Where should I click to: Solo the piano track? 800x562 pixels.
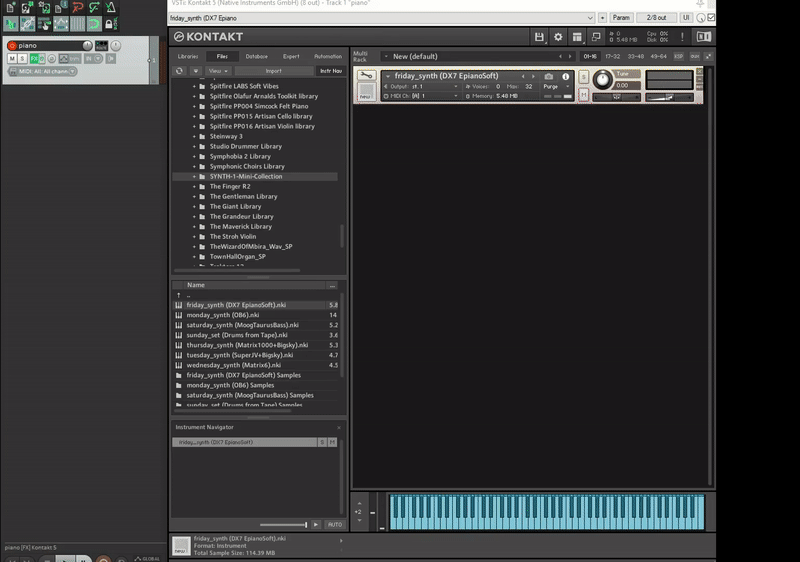tap(22, 59)
